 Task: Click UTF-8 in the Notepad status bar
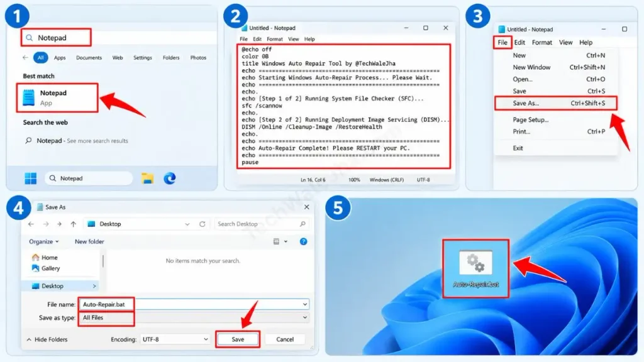pos(423,180)
